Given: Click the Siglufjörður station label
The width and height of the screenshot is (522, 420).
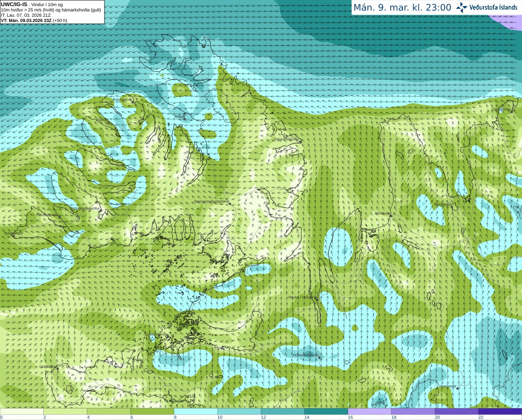Looking at the screenshot, I should click(501, 109).
